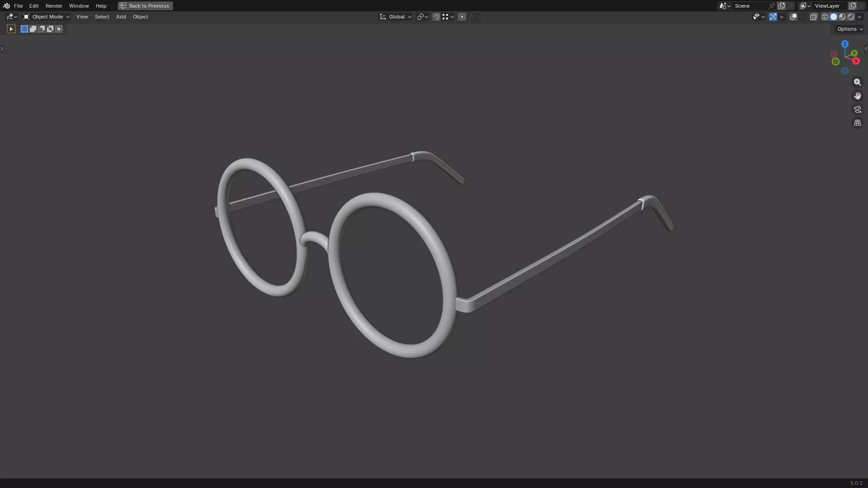Switch to solid viewport shading
Image resolution: width=868 pixels, height=488 pixels.
click(x=834, y=17)
